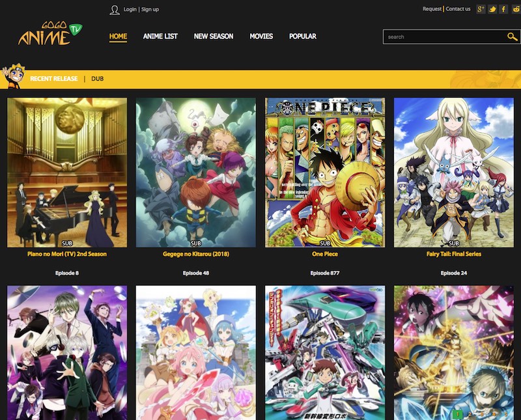Click the Sign up link
The height and width of the screenshot is (420, 521).
150,9
